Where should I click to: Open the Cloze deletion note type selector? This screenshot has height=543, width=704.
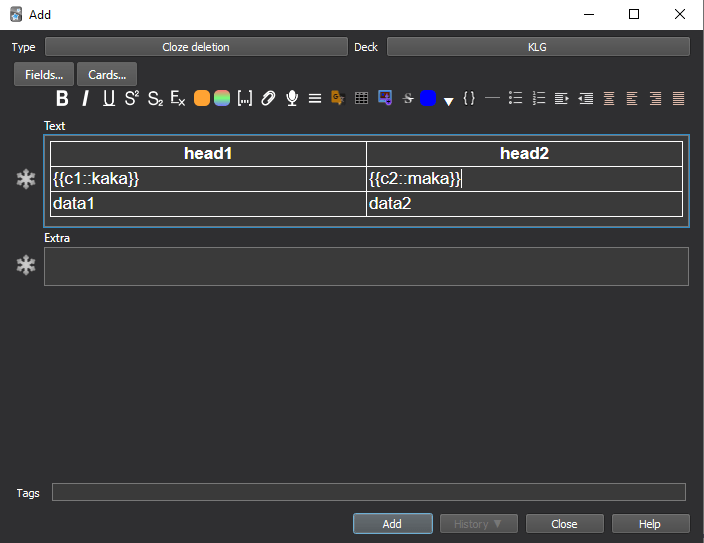196,47
